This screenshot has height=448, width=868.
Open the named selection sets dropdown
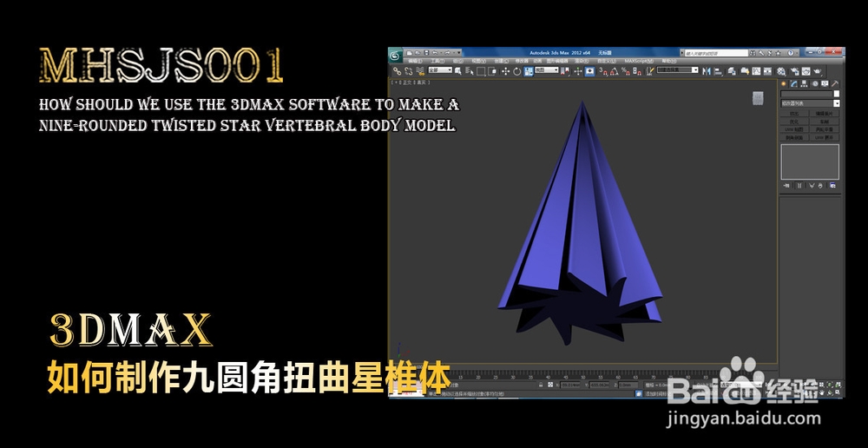[678, 69]
